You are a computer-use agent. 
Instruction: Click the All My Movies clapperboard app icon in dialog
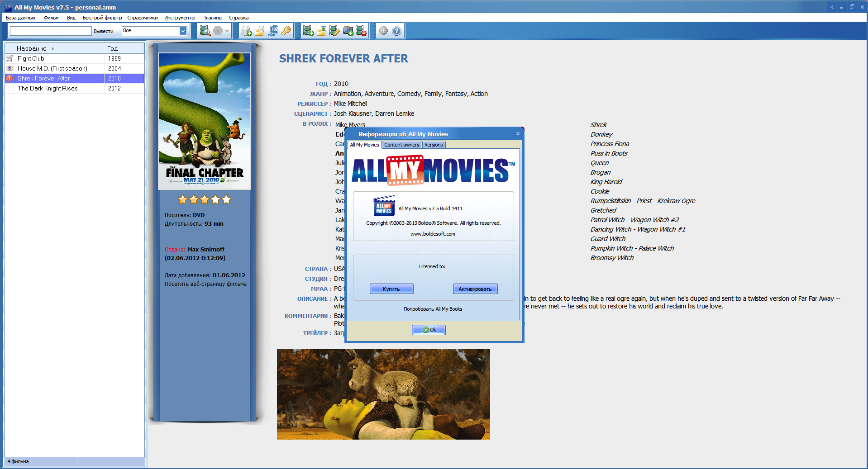coord(384,206)
